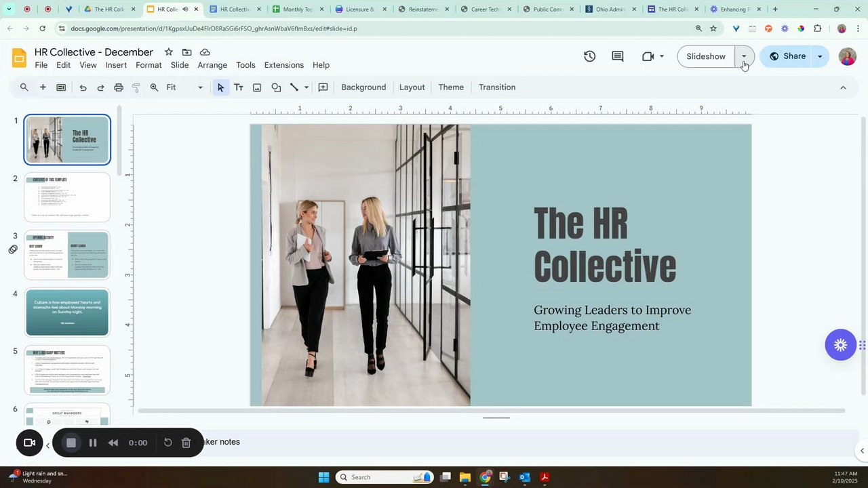This screenshot has width=868, height=488.
Task: Expand the Share options dropdown arrow
Action: coord(820,56)
